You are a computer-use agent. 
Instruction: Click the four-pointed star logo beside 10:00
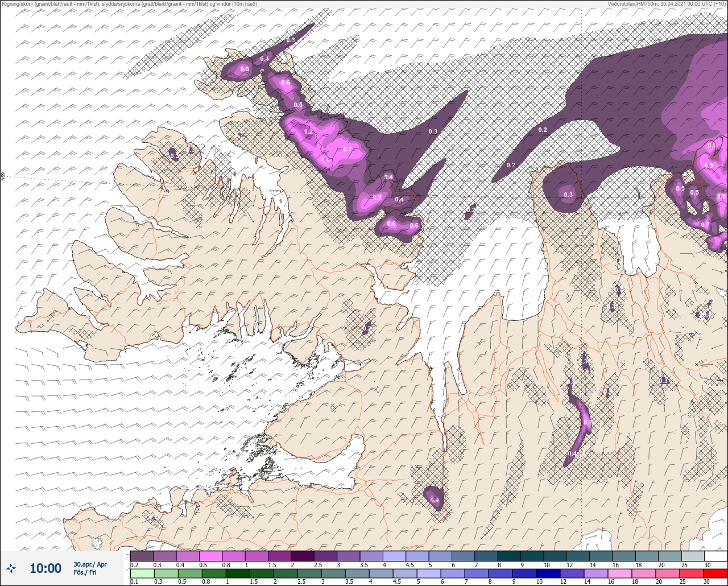(x=11, y=568)
